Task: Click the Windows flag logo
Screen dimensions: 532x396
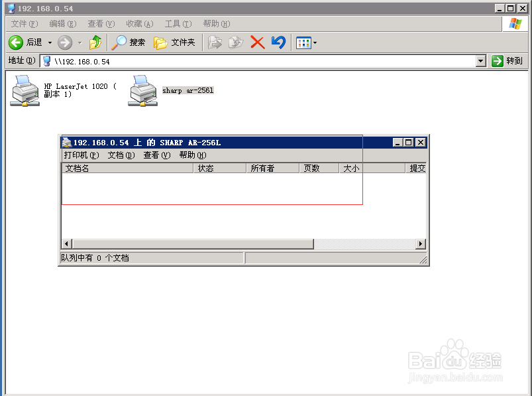Action: tap(515, 24)
